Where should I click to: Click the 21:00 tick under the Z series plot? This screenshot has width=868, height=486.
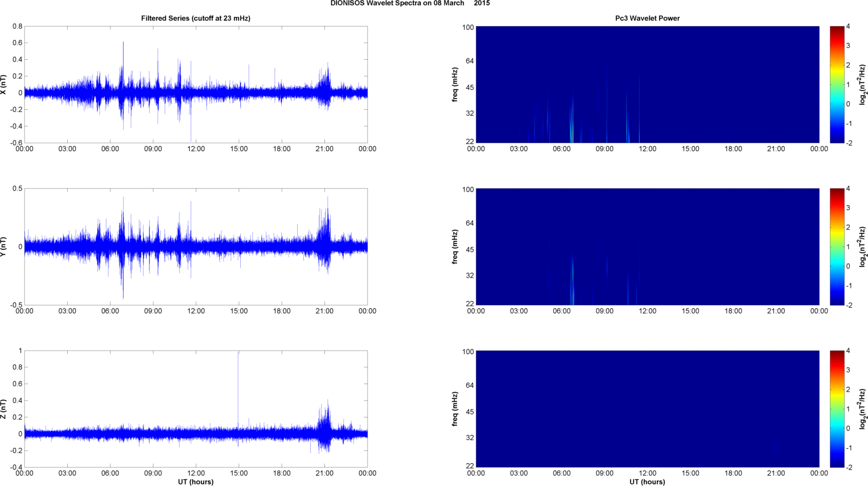pyautogui.click(x=324, y=473)
